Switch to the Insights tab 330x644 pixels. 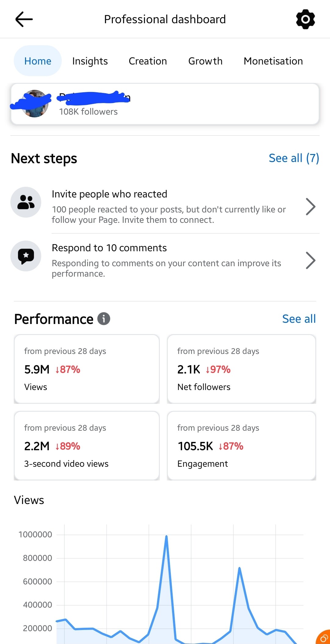pyautogui.click(x=90, y=61)
